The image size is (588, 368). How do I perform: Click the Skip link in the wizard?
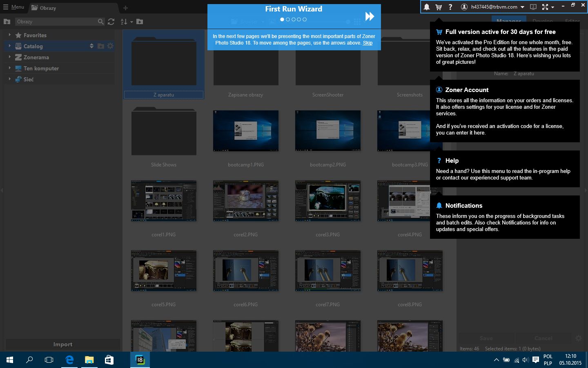pos(367,43)
